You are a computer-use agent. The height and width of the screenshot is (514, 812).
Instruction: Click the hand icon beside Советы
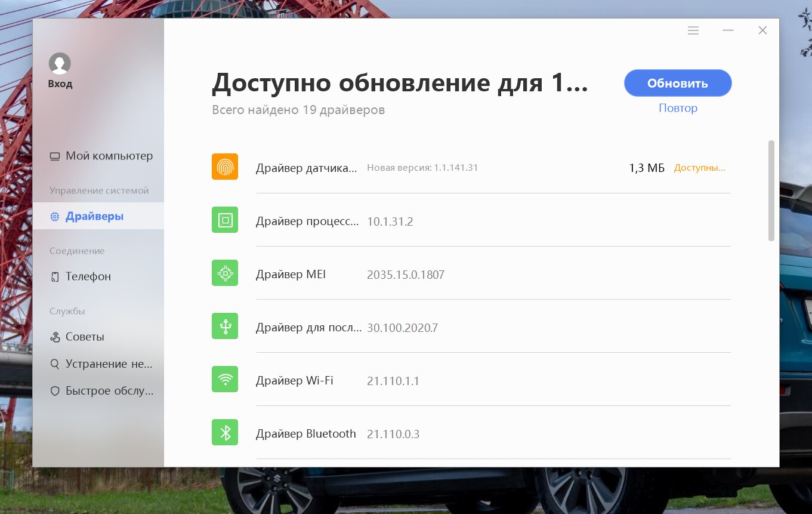click(55, 337)
